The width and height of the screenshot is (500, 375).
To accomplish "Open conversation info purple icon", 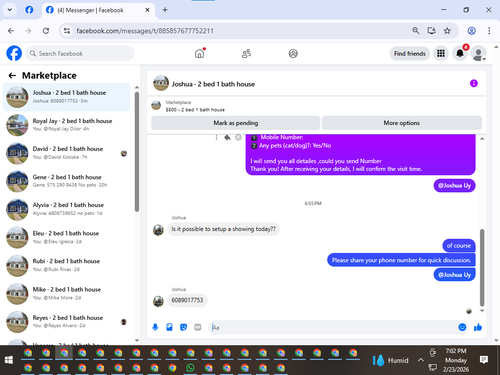I will click(x=474, y=83).
